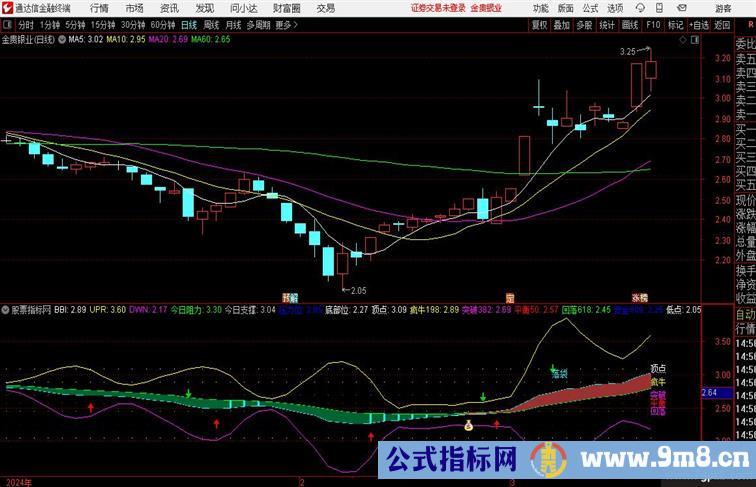Open the 行情 menu
The height and width of the screenshot is (487, 756).
point(99,8)
